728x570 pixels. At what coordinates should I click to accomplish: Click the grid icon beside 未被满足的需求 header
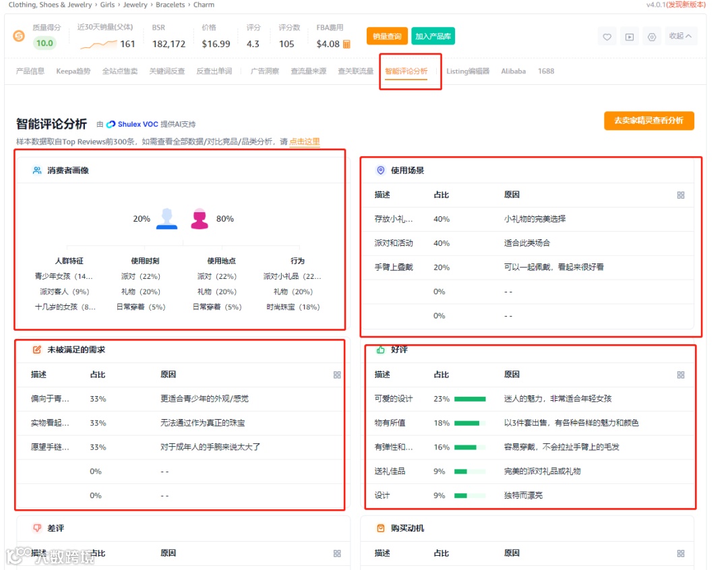pos(337,376)
